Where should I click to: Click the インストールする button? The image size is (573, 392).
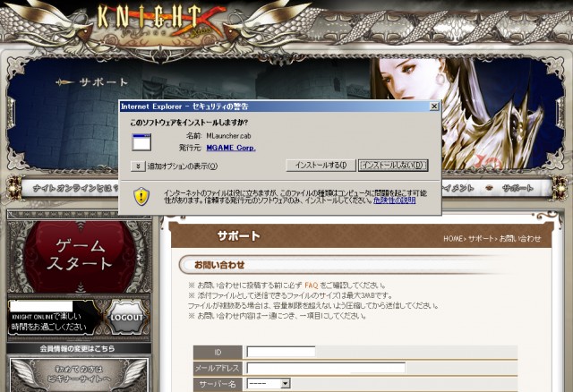[x=321, y=166]
